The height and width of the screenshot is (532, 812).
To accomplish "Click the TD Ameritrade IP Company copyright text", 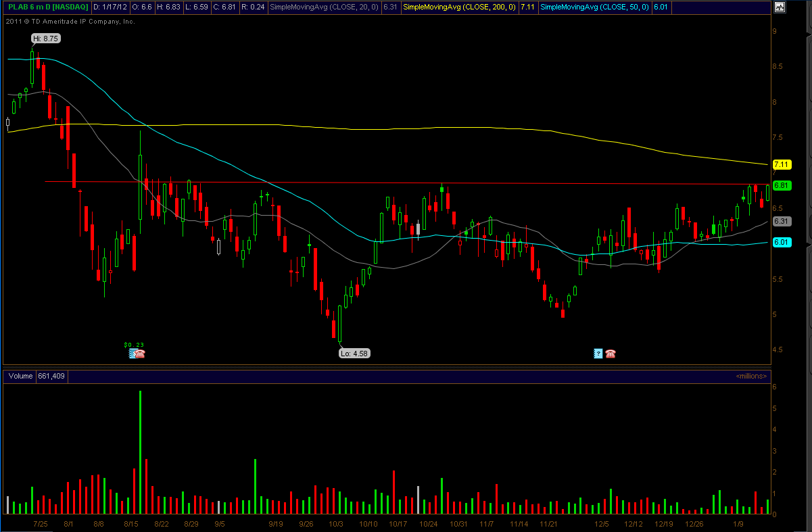I will pos(70,22).
